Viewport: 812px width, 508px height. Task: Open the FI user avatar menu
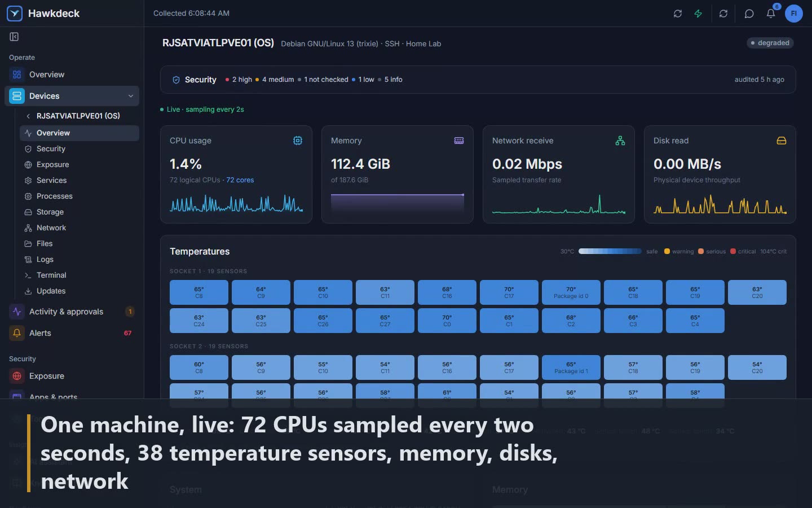coord(793,14)
